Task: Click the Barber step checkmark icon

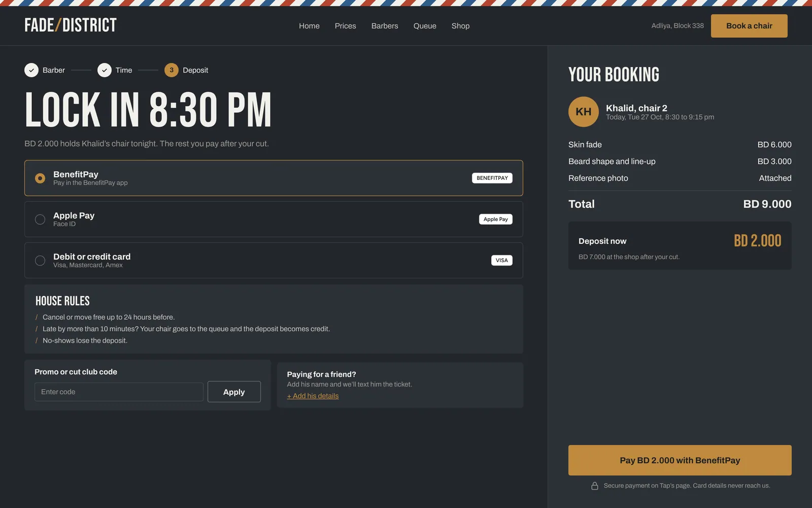Action: (x=31, y=70)
